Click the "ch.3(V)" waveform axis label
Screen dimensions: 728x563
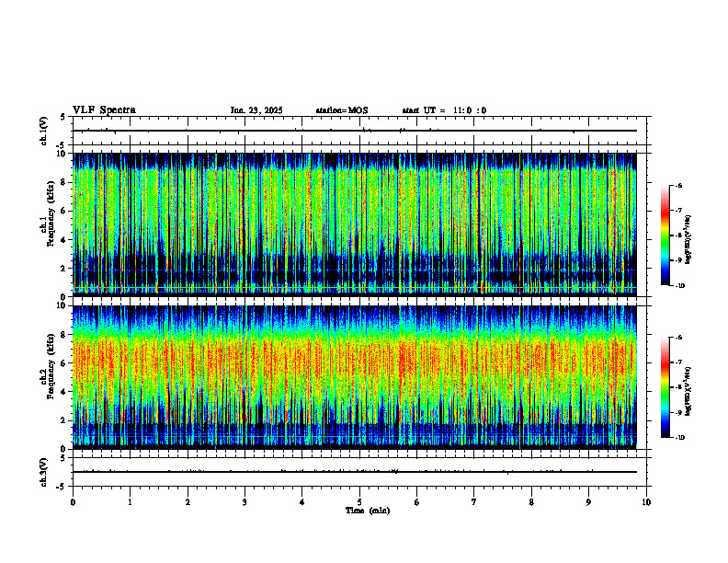click(44, 472)
